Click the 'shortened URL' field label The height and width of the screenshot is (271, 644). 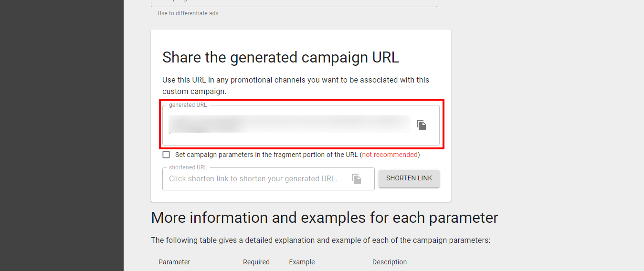[188, 167]
